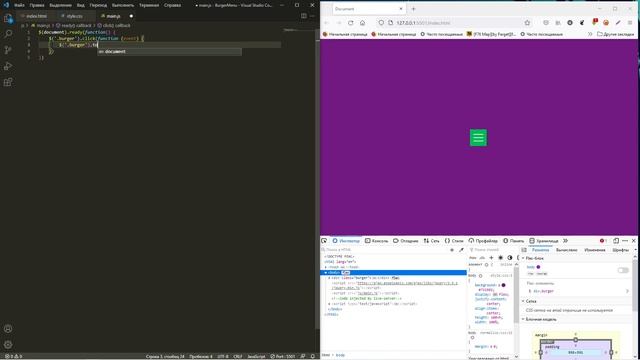Close the DevTools panel
The image size is (640, 360).
pos(634,241)
